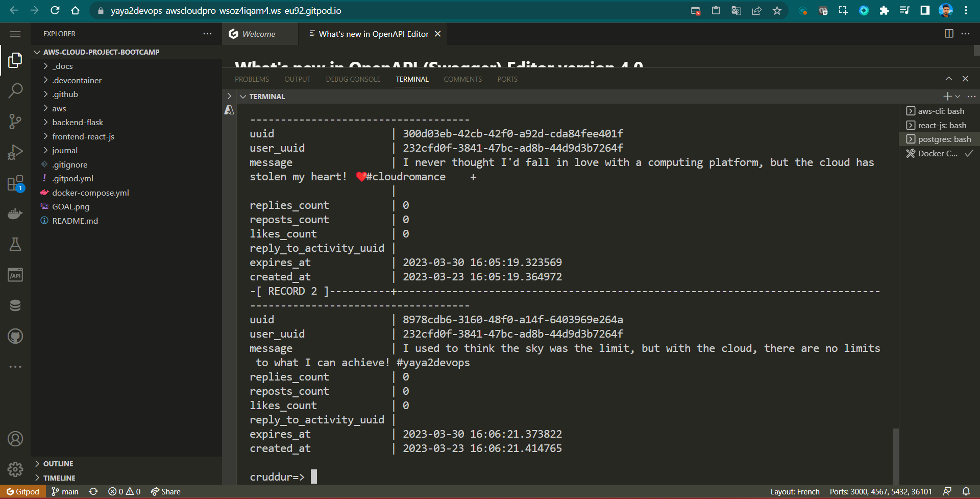The width and height of the screenshot is (980, 499).
Task: Open the hamburger application menu
Action: click(x=15, y=34)
